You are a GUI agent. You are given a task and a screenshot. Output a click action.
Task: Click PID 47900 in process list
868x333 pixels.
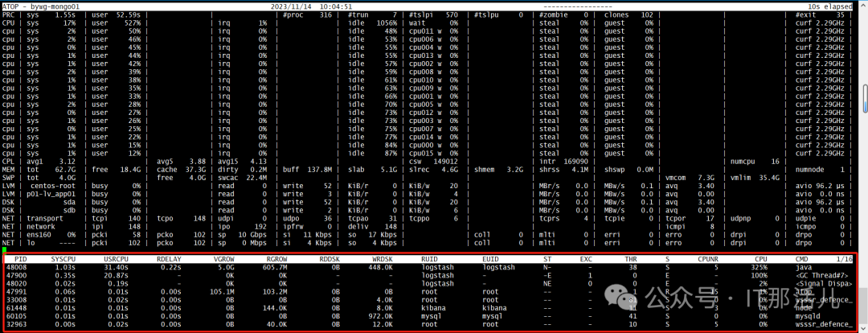[17, 275]
